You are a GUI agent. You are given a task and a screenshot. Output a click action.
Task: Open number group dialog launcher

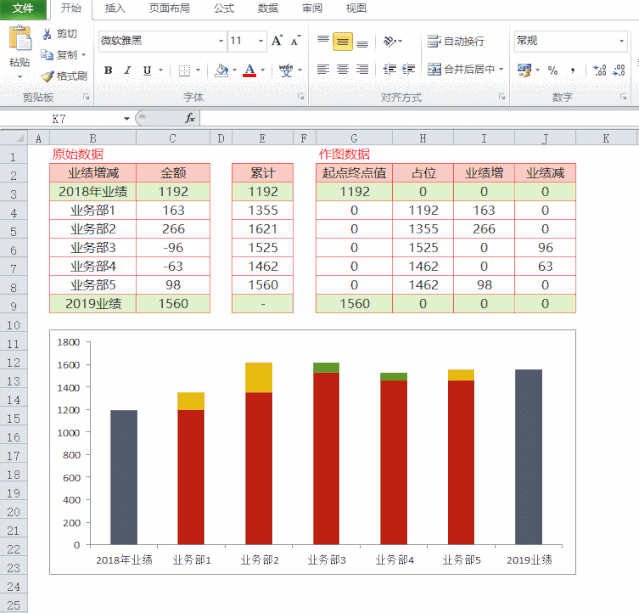pos(623,97)
